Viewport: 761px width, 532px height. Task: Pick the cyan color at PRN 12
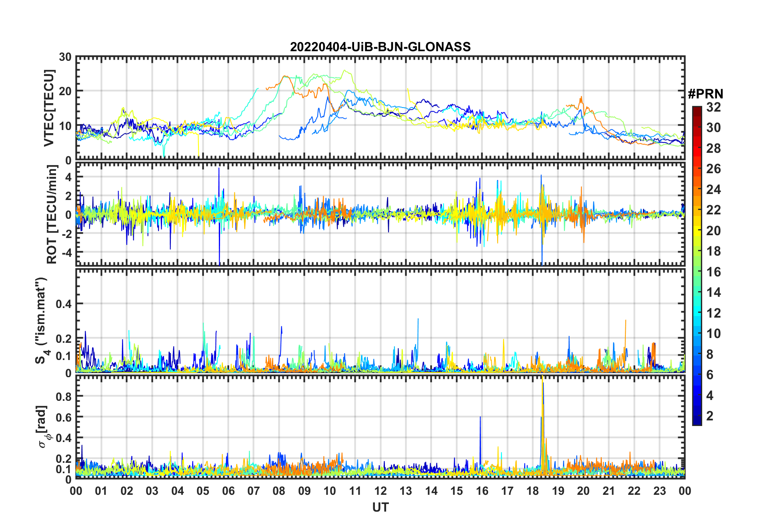pos(697,313)
